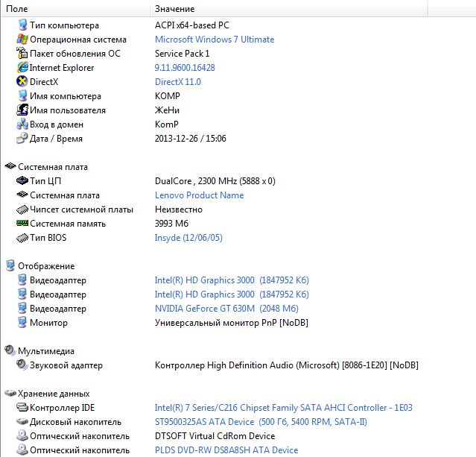The image size is (476, 457).
Task: Click the Монитор row icon
Action: click(x=22, y=322)
